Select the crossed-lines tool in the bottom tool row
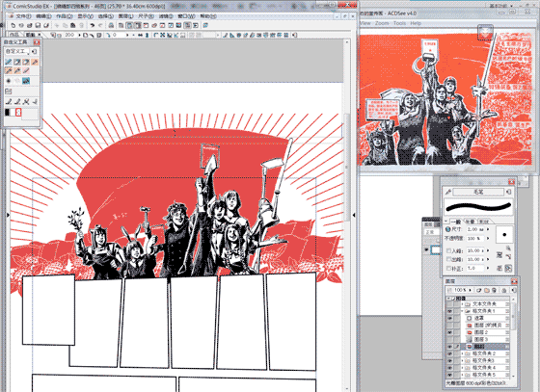540x392 pixels. 26,101
